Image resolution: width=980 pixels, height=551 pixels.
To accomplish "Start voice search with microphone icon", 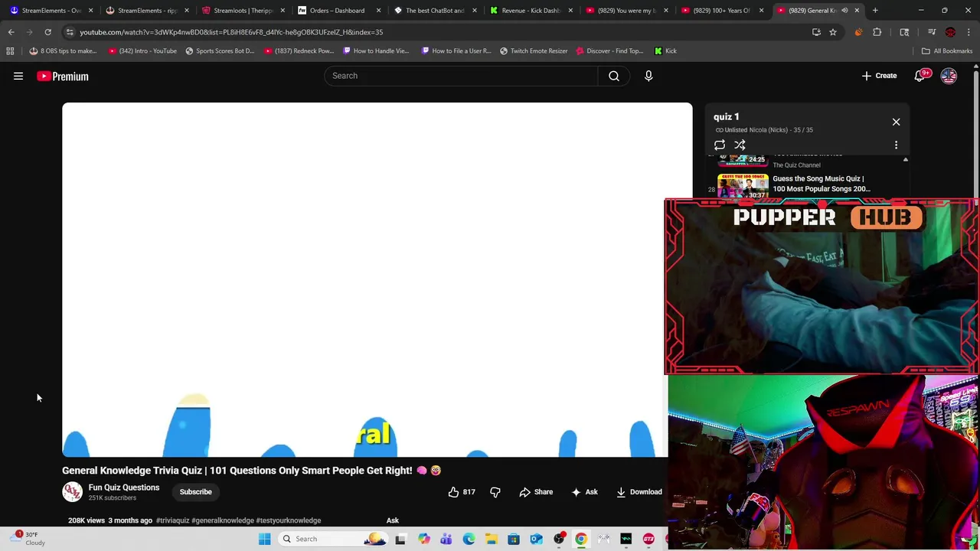I will [x=648, y=76].
